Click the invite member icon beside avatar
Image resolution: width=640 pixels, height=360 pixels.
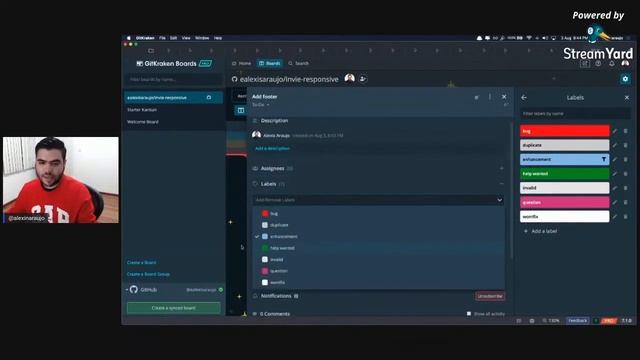[362, 79]
